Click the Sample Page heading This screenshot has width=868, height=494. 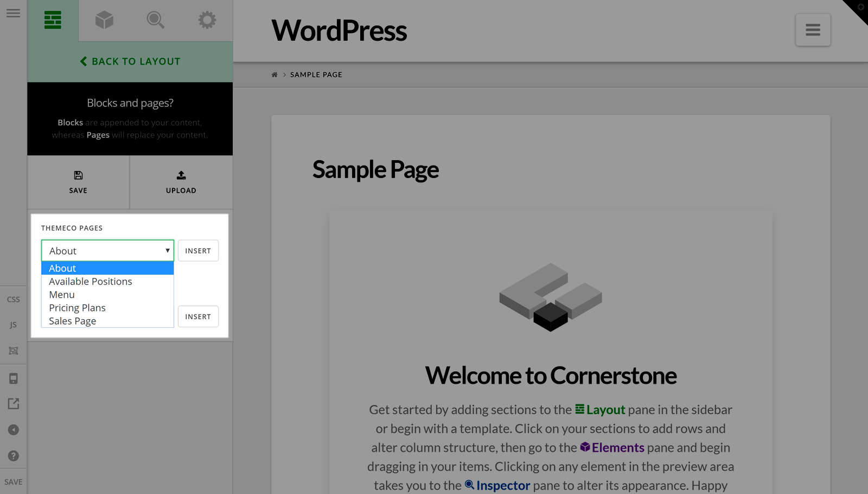point(375,170)
